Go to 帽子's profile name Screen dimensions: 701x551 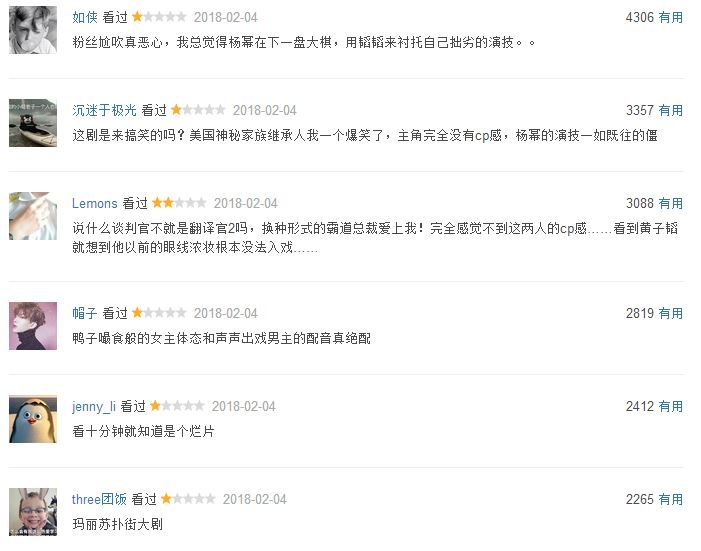click(x=85, y=313)
